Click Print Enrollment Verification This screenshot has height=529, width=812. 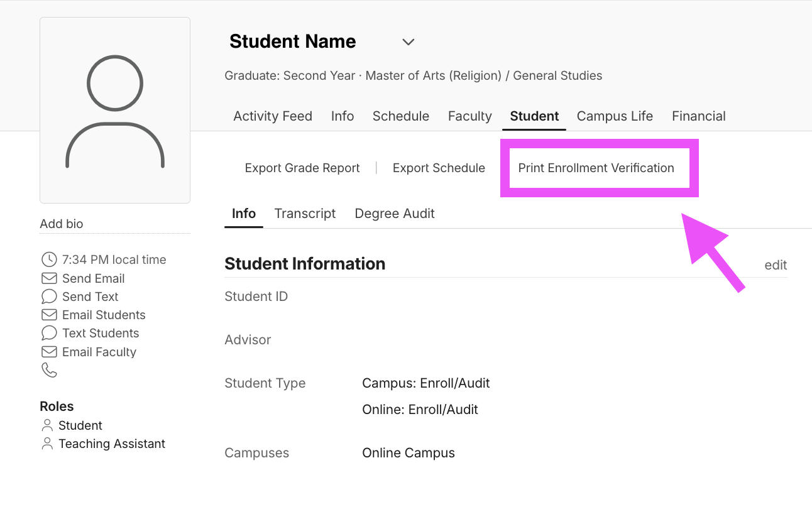[596, 168]
